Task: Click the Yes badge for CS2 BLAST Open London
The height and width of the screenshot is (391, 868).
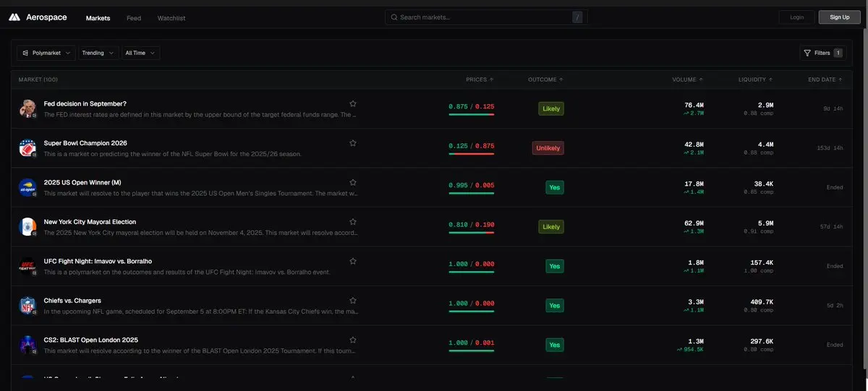Action: pos(555,345)
